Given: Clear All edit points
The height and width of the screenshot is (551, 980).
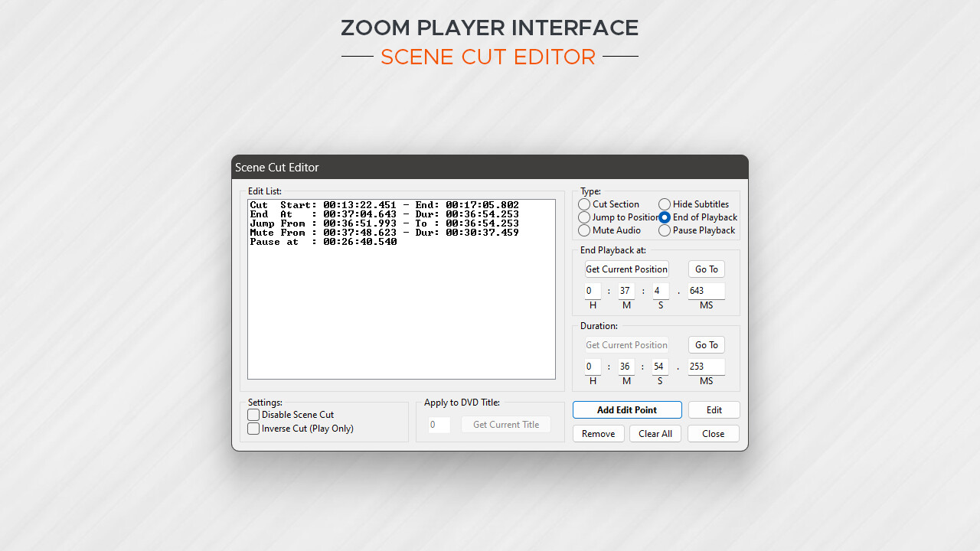Looking at the screenshot, I should [655, 433].
